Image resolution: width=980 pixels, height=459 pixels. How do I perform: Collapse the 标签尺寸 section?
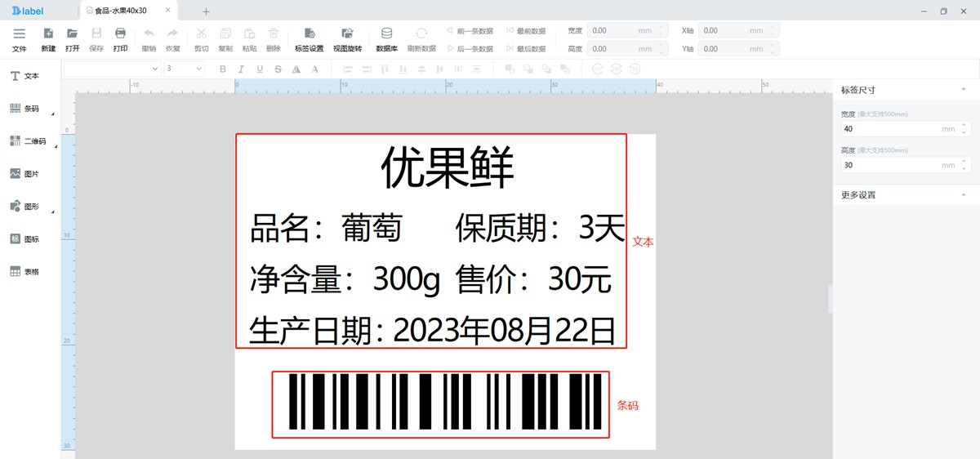click(x=964, y=90)
